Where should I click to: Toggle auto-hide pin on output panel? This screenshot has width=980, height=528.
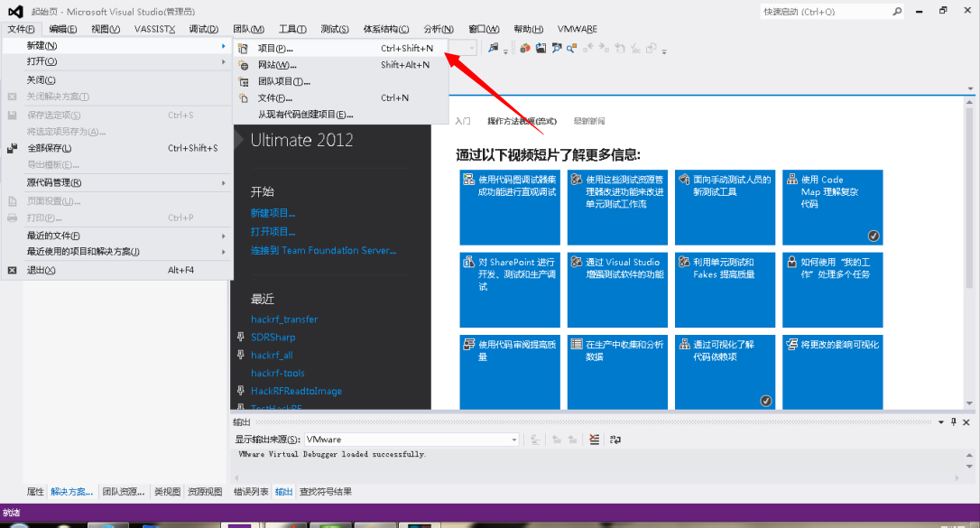(x=954, y=422)
